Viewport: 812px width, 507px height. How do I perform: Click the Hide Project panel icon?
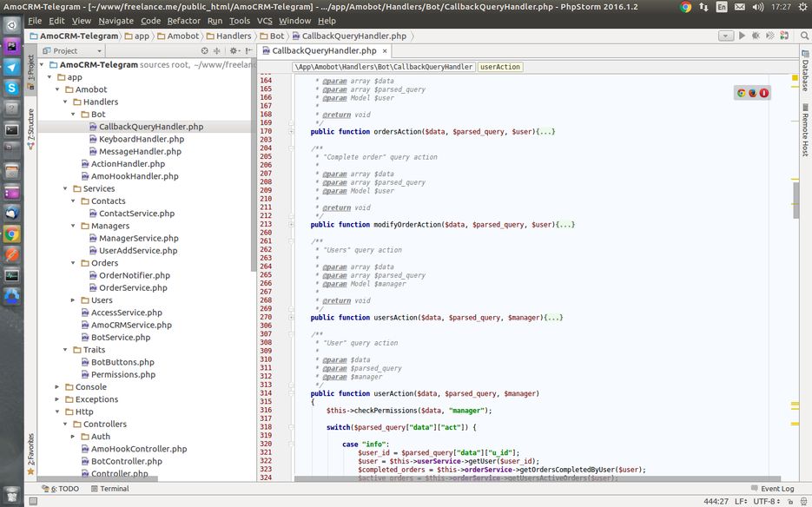pyautogui.click(x=249, y=50)
